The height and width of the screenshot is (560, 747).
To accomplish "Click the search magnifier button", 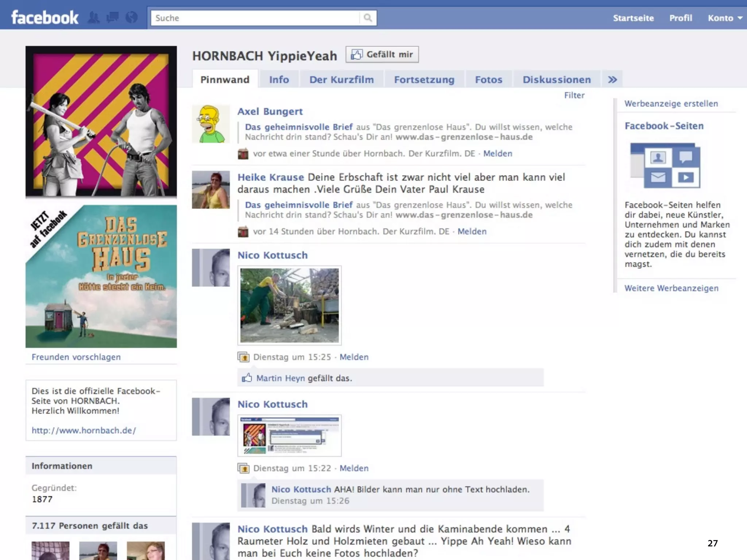I will pyautogui.click(x=368, y=18).
